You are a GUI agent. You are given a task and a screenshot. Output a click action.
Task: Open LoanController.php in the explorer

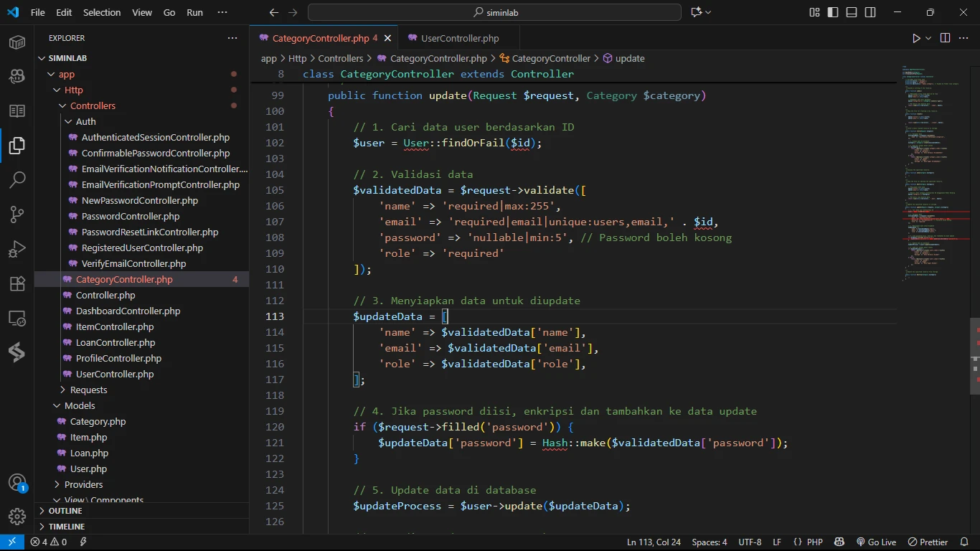(x=116, y=342)
